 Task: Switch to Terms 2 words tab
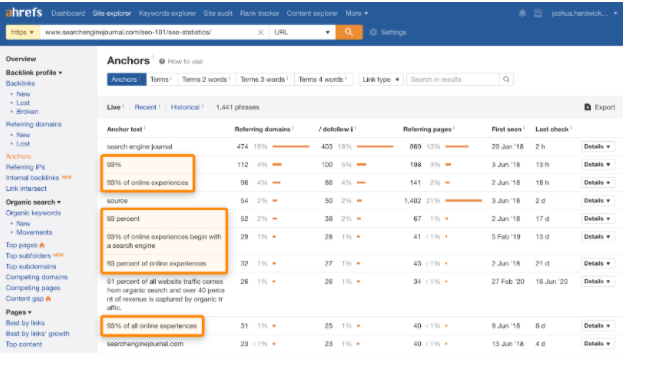pyautogui.click(x=206, y=79)
